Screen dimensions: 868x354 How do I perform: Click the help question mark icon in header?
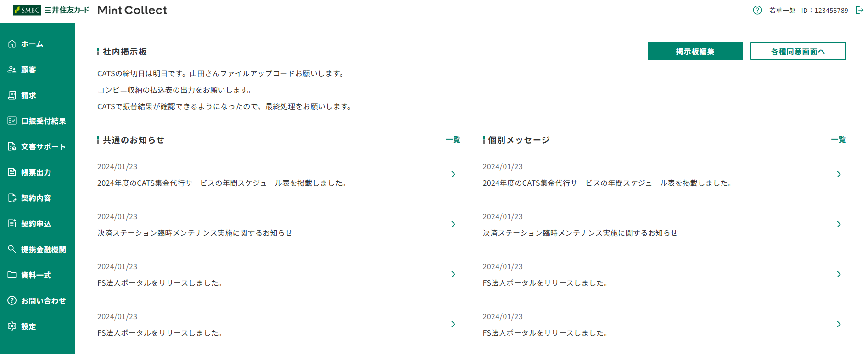(757, 10)
